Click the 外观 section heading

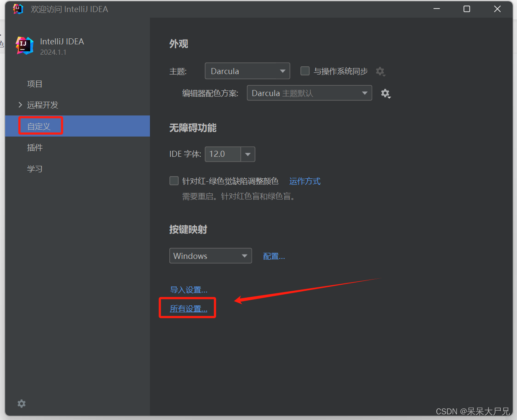179,44
